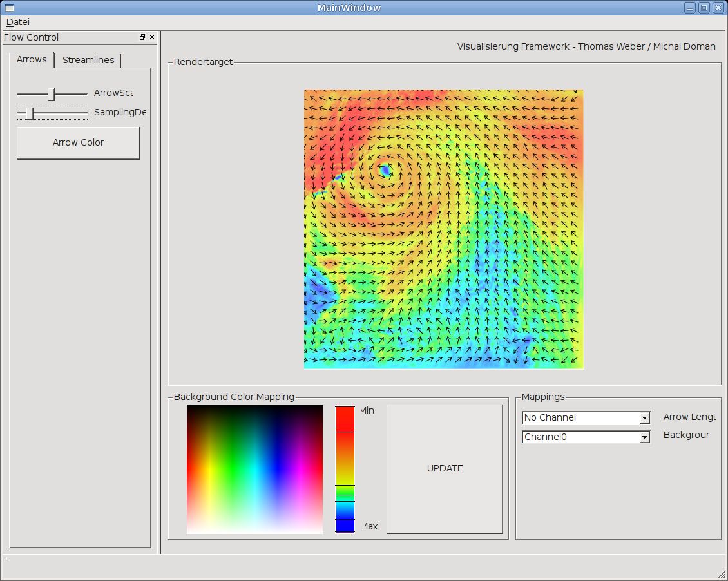
Task: Minimize the MainWindow window
Action: pos(690,8)
